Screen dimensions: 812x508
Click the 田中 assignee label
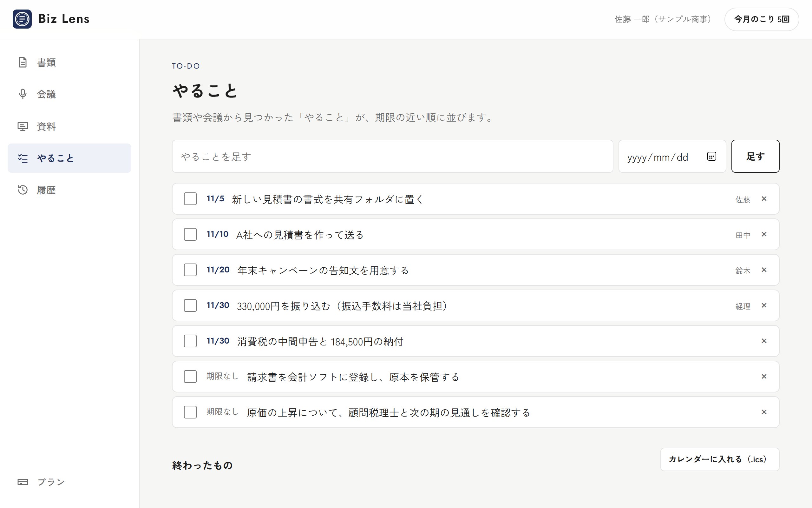click(743, 235)
